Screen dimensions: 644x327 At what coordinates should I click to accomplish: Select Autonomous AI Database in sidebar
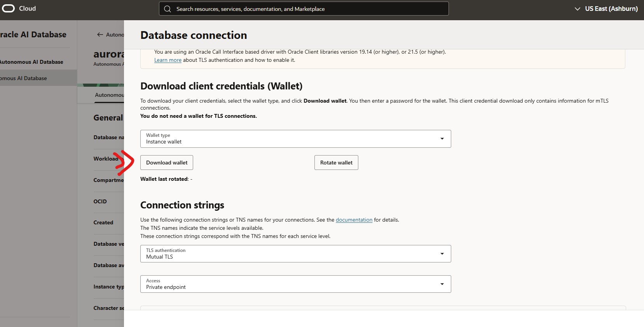click(31, 62)
